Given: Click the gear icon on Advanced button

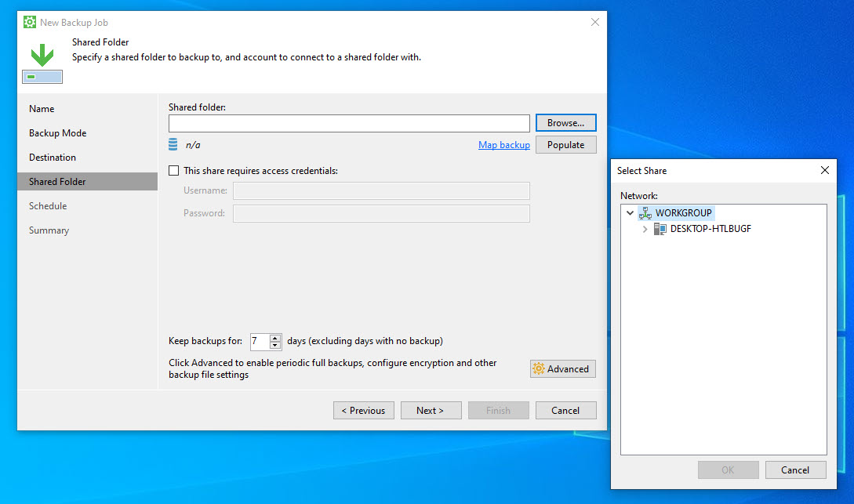Looking at the screenshot, I should click(x=538, y=368).
